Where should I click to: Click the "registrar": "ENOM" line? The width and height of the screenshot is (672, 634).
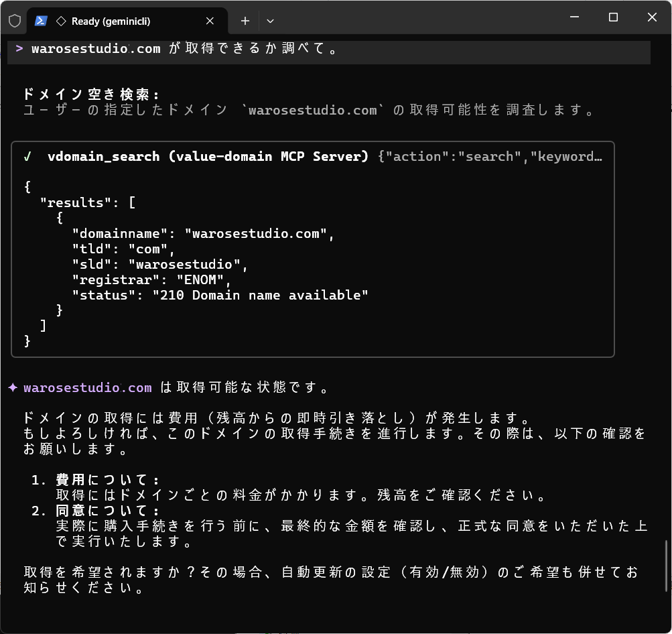[151, 280]
